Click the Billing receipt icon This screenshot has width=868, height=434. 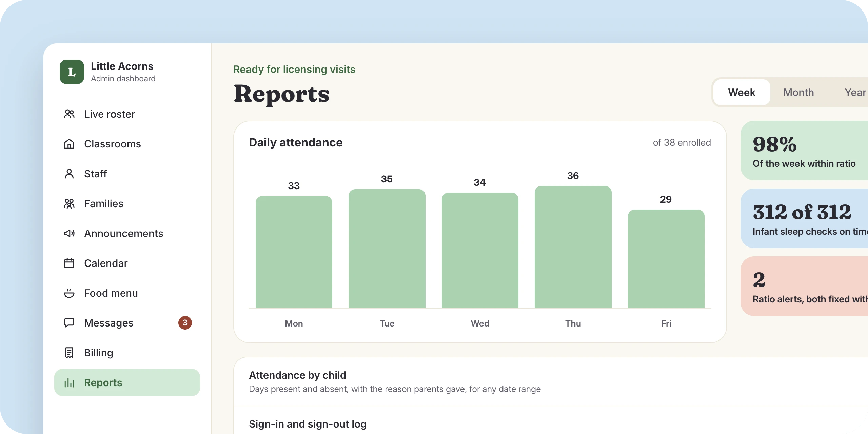[x=69, y=353]
